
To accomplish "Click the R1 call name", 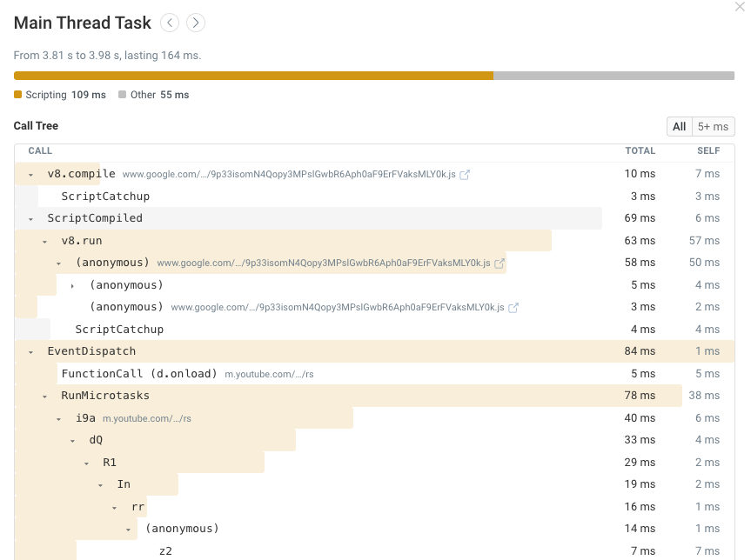I will tap(110, 463).
